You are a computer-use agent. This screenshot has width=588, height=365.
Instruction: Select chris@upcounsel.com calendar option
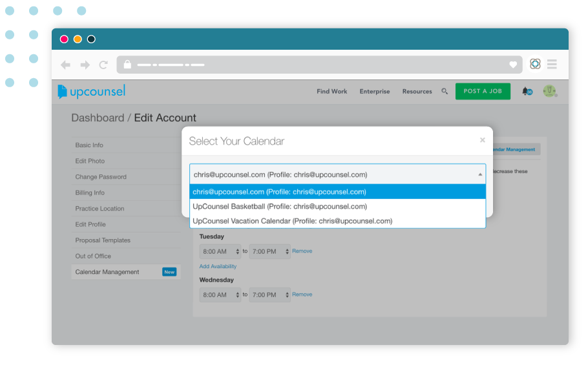click(x=337, y=192)
